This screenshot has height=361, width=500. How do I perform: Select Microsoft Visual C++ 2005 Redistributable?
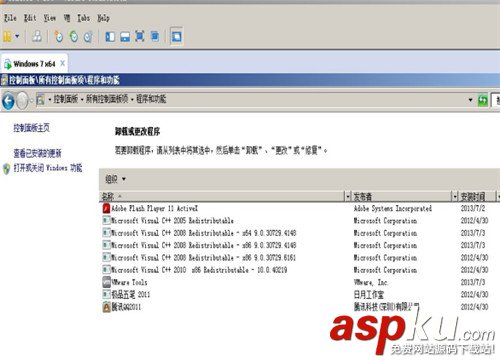[x=172, y=221]
